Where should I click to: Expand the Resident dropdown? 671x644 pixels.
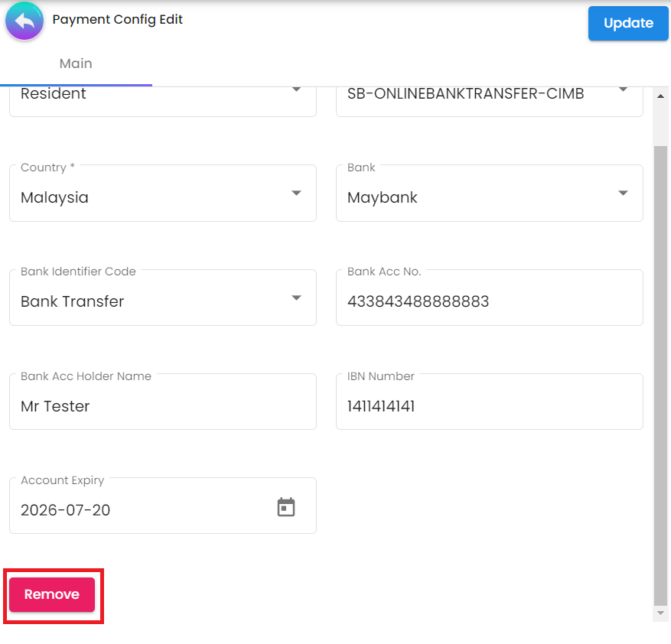coord(296,90)
